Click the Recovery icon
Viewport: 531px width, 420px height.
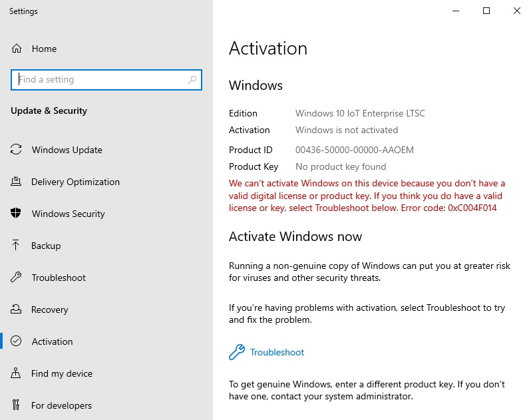coord(17,310)
